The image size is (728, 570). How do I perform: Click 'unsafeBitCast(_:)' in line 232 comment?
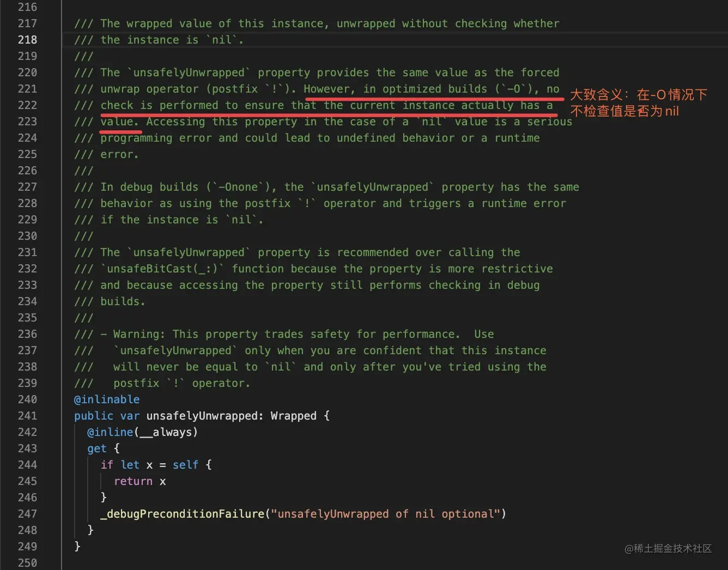pos(162,269)
